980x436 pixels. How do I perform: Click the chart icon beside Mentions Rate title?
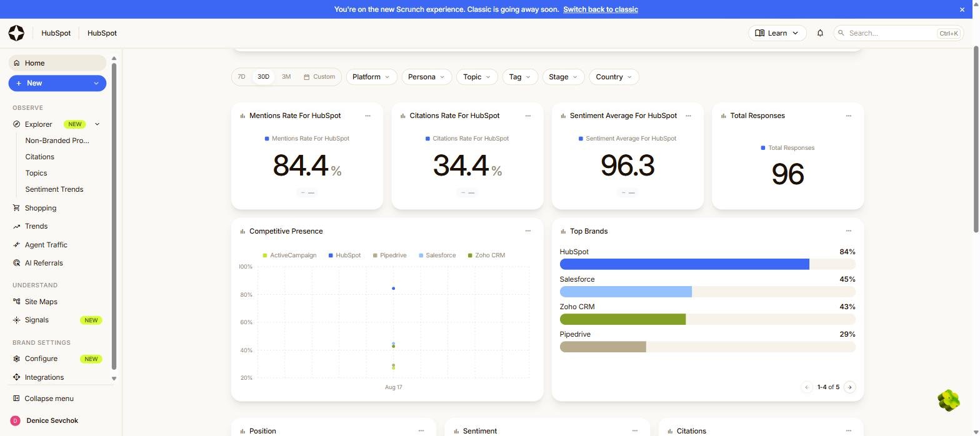tap(242, 116)
